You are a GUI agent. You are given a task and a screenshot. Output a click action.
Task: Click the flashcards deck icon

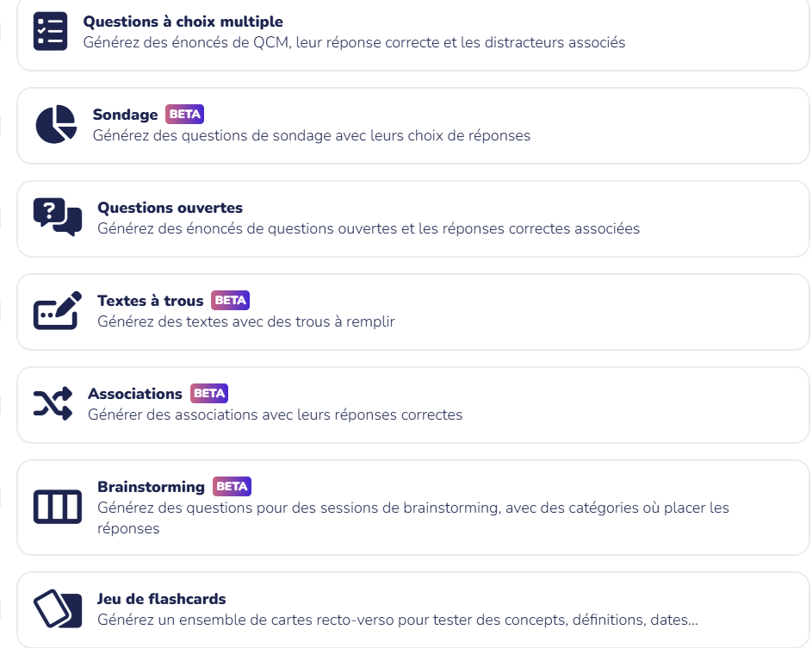point(58,608)
